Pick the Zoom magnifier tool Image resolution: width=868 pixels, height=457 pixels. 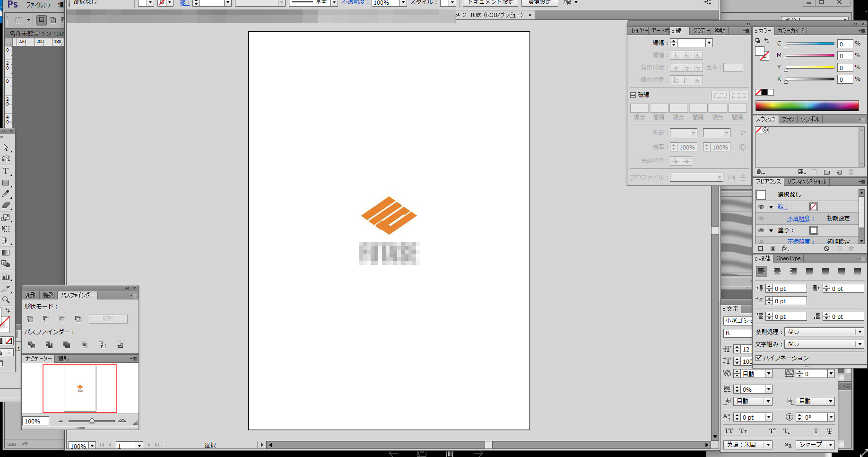(6, 300)
